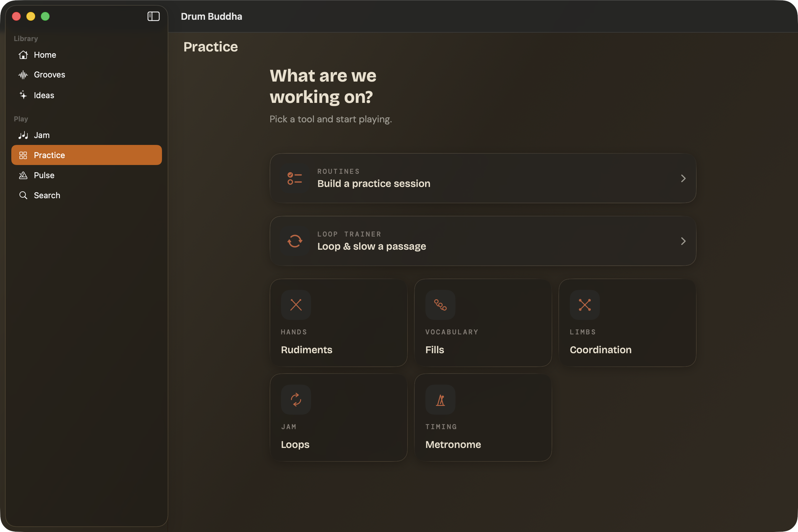Select Ideas in the sidebar
The image size is (798, 532).
tap(87, 95)
